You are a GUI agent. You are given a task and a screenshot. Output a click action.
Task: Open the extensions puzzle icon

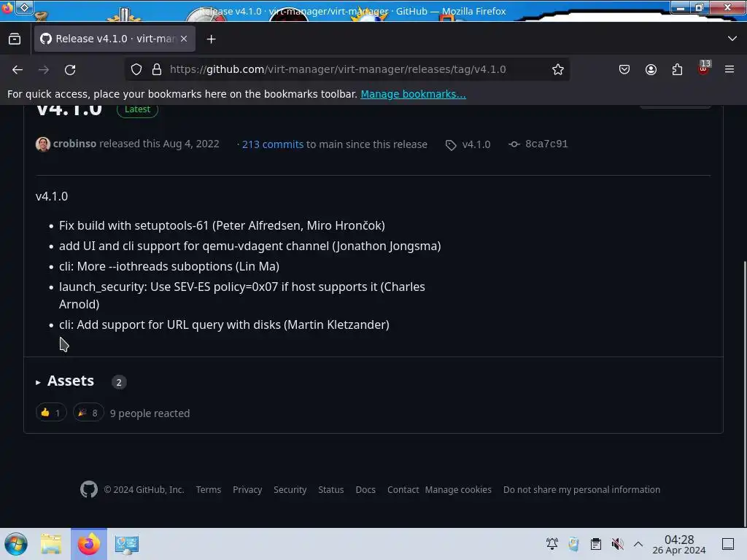pyautogui.click(x=677, y=69)
